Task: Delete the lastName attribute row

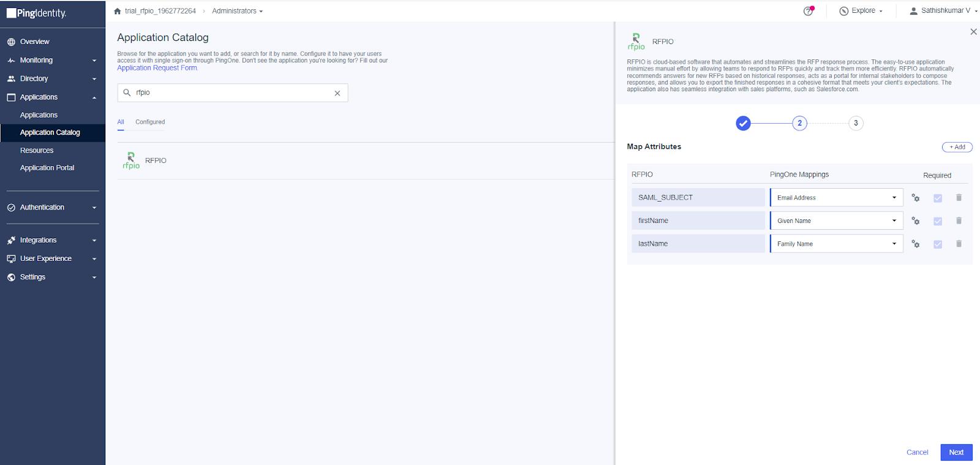Action: point(959,244)
